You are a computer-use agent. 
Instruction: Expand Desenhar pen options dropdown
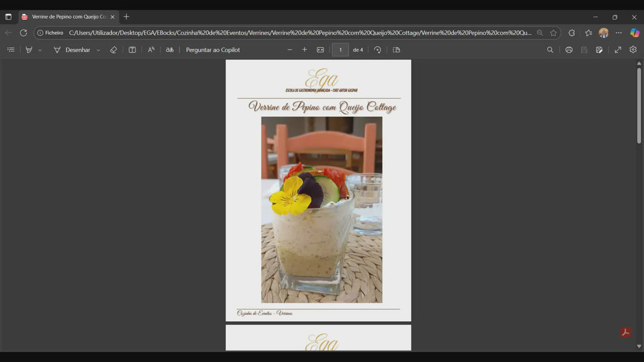pyautogui.click(x=98, y=50)
